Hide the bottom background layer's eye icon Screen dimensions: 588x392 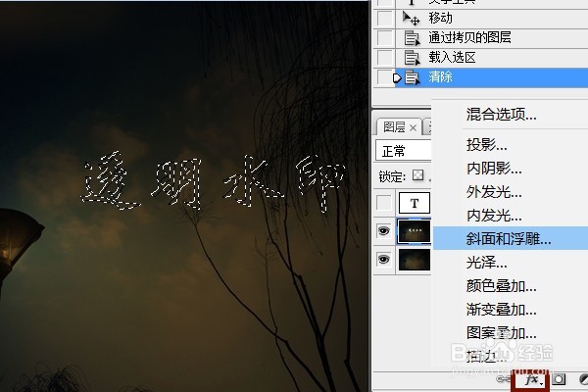pyautogui.click(x=383, y=259)
